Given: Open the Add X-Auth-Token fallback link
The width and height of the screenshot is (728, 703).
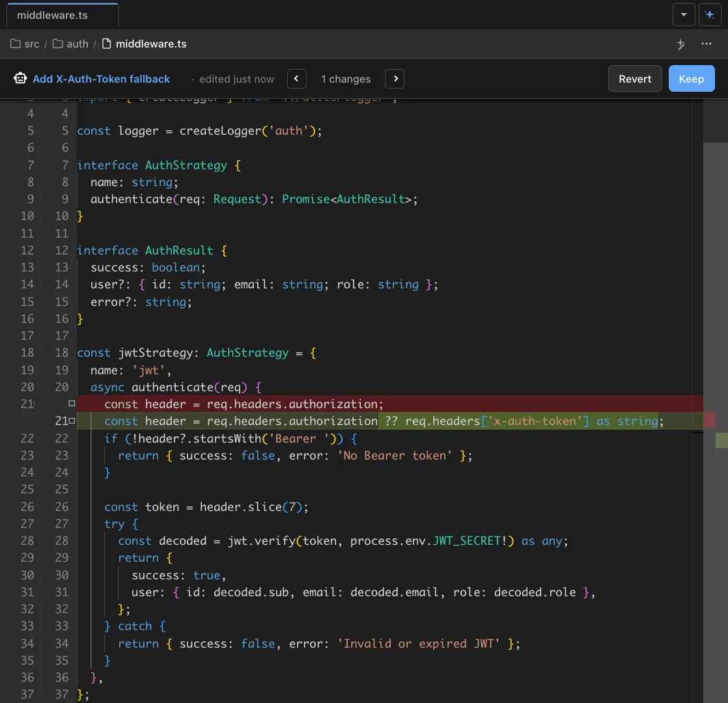Looking at the screenshot, I should pos(101,78).
